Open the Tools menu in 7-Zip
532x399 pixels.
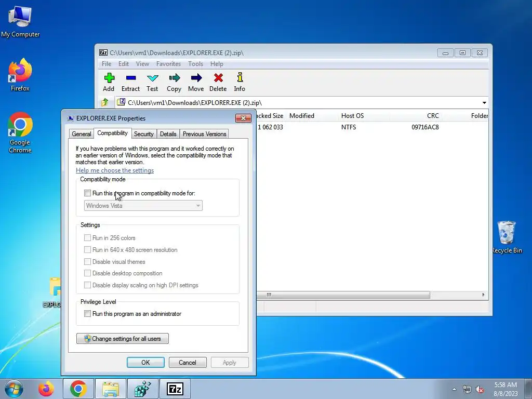point(196,64)
